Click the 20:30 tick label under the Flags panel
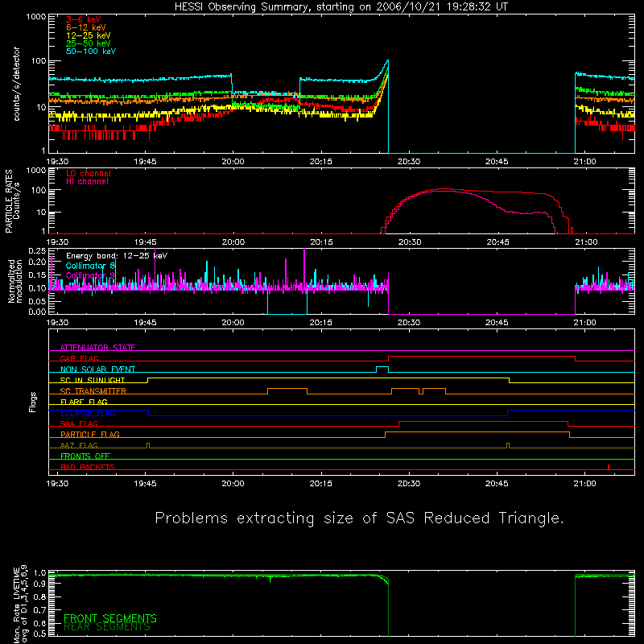 click(409, 484)
